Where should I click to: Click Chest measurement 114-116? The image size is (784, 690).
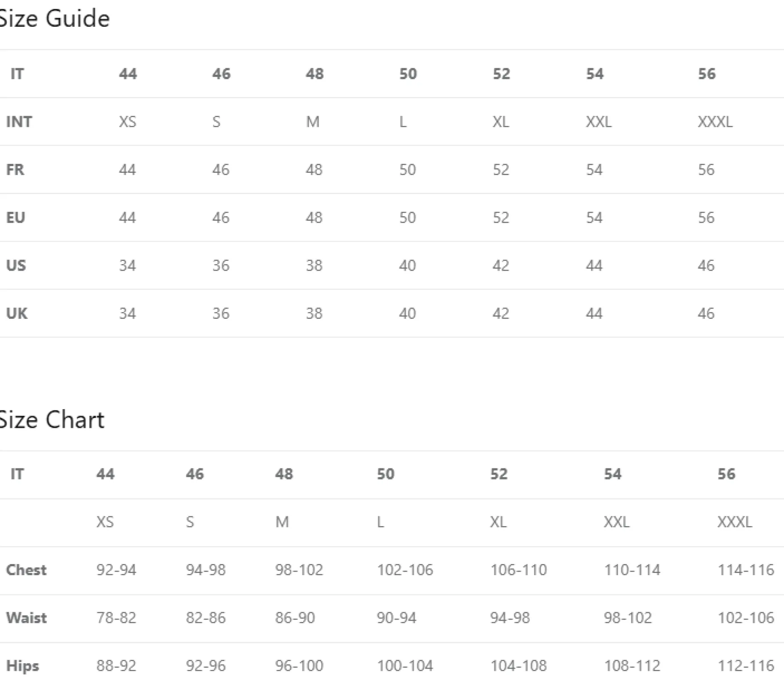coord(746,570)
